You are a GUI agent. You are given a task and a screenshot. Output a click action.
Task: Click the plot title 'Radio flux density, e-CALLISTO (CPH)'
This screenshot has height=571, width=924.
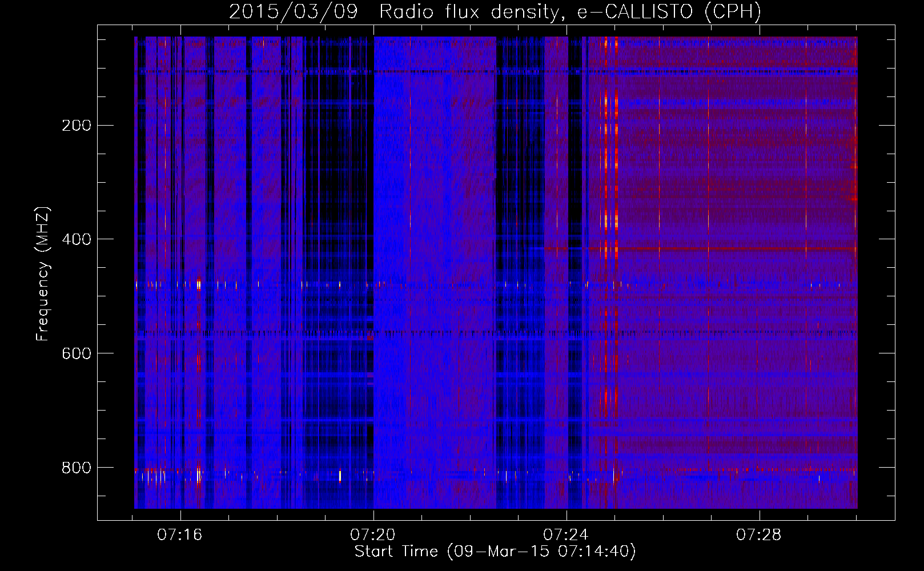tap(570, 12)
